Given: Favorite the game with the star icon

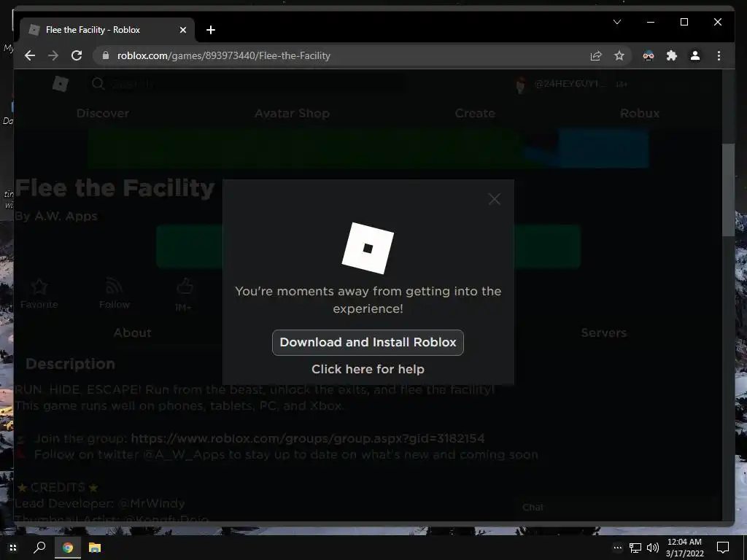Looking at the screenshot, I should pyautogui.click(x=39, y=286).
